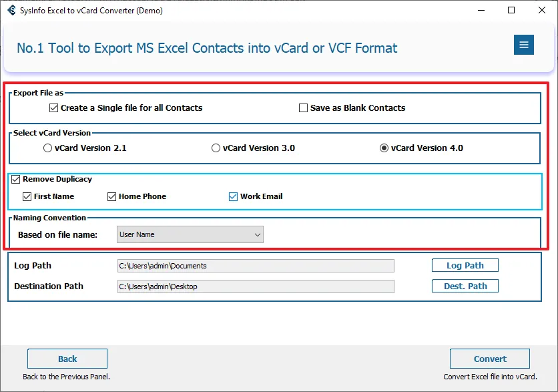Uncheck Remove Duplicacy option
The width and height of the screenshot is (558, 392).
[16, 179]
